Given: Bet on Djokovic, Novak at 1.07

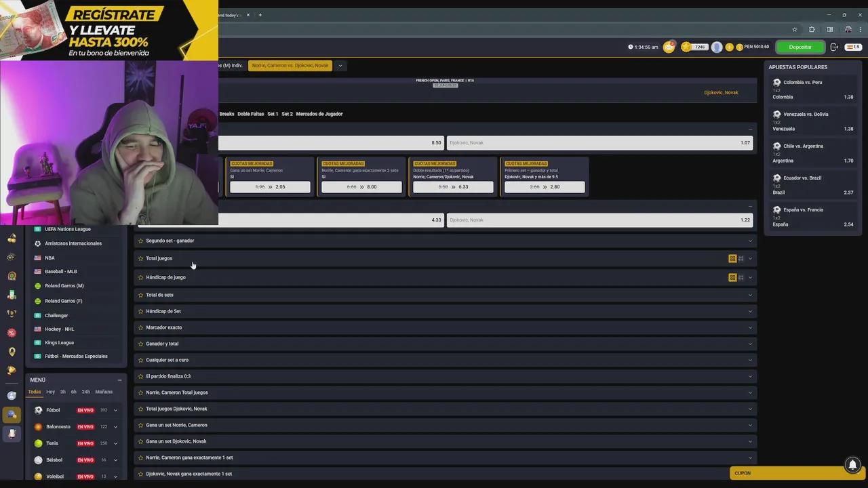Looking at the screenshot, I should point(599,143).
